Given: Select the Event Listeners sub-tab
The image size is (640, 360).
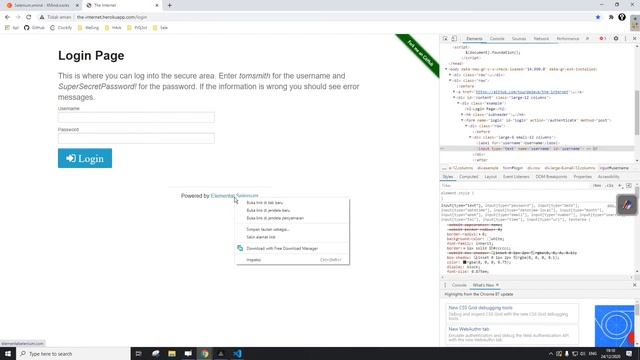Looking at the screenshot, I should (x=516, y=177).
